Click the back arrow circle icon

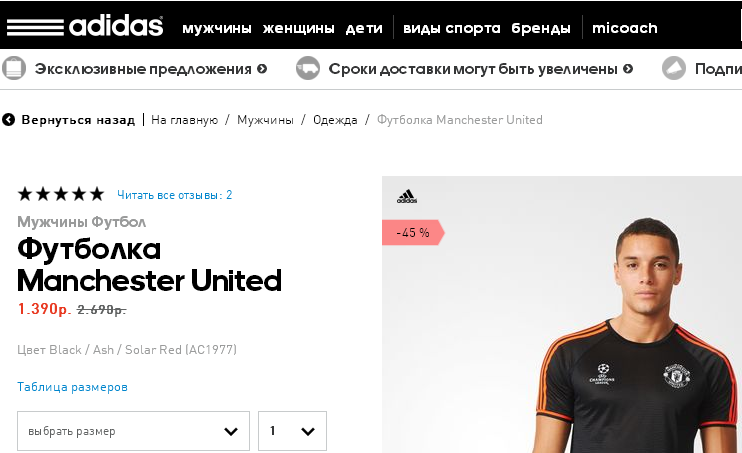click(x=8, y=120)
